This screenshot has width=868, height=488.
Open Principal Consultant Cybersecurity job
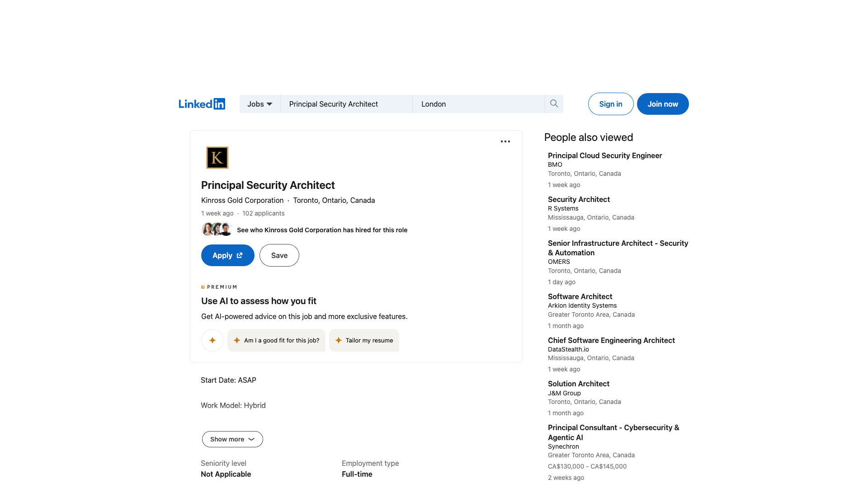tap(613, 432)
